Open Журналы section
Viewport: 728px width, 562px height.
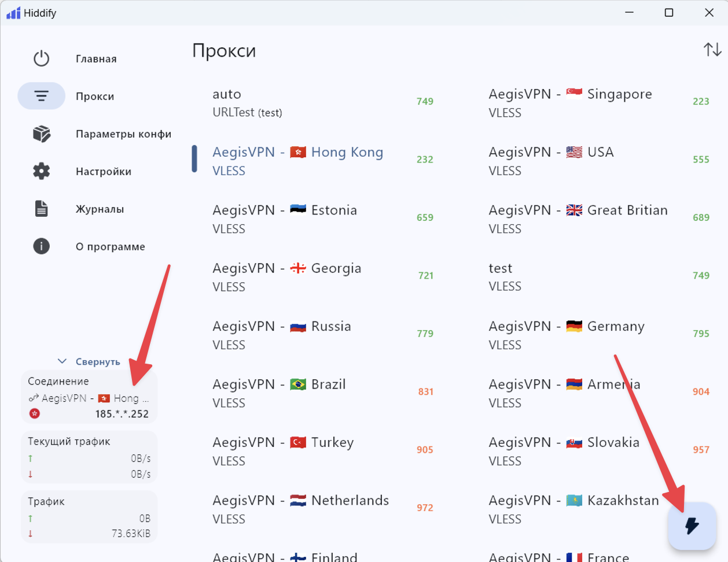100,209
